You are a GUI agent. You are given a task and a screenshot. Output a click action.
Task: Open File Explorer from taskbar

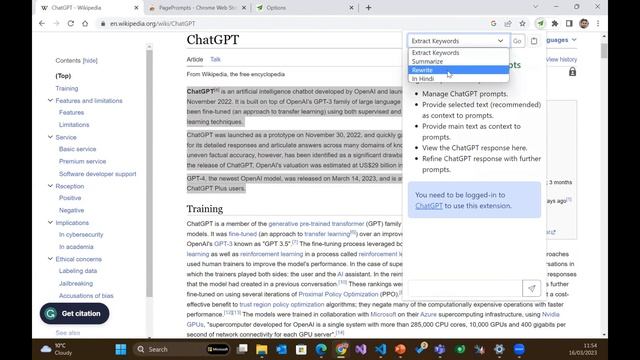click(x=262, y=349)
